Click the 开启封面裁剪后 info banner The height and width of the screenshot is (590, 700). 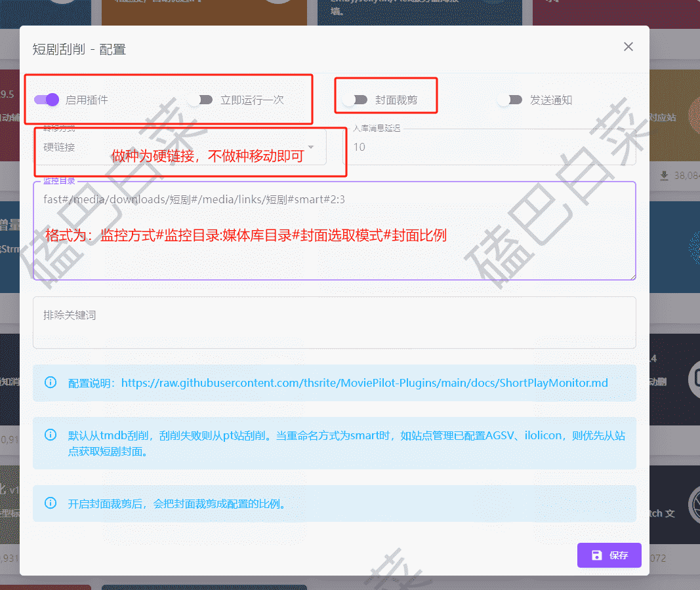[333, 503]
